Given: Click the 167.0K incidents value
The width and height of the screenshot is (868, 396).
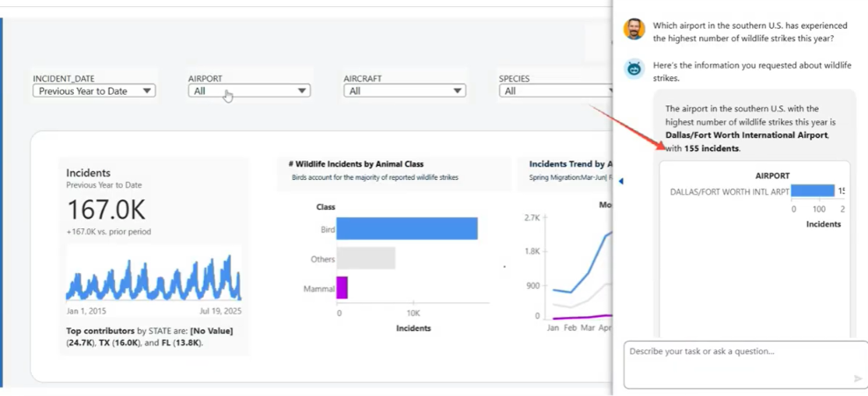Looking at the screenshot, I should [x=106, y=210].
